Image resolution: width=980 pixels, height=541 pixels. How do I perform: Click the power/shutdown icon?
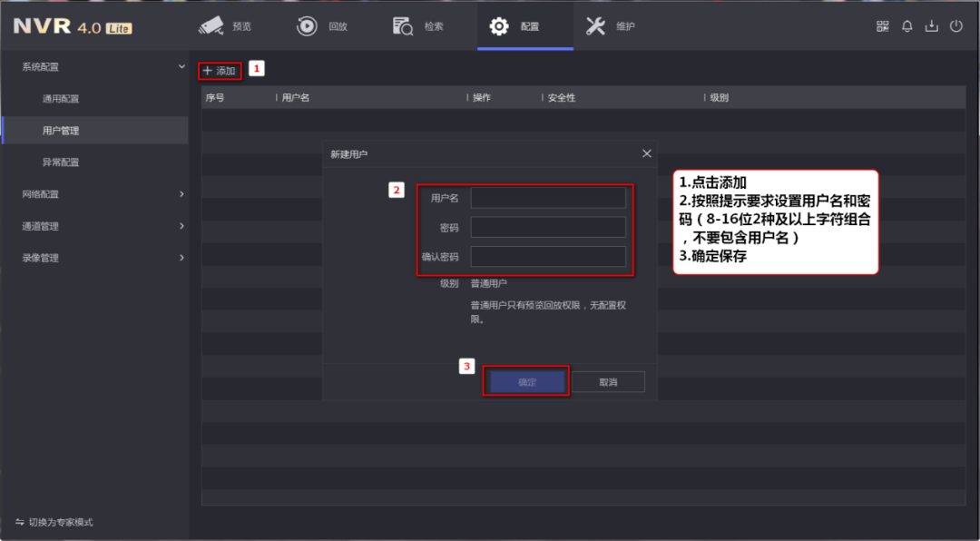(955, 26)
